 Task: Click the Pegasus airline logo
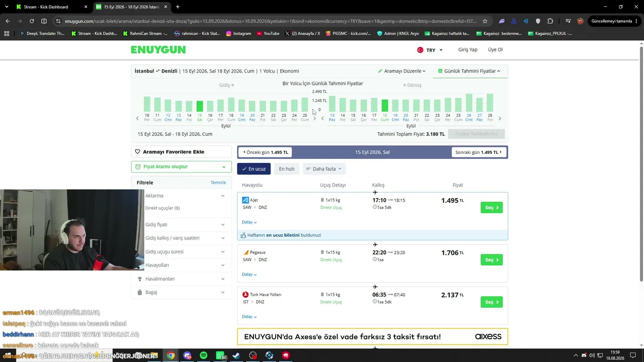point(246,252)
